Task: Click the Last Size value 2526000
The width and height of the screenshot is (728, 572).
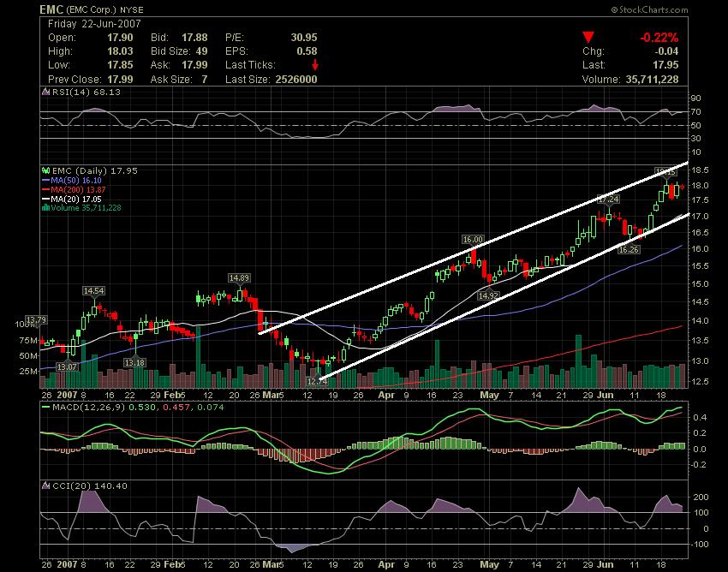Action: [296, 79]
